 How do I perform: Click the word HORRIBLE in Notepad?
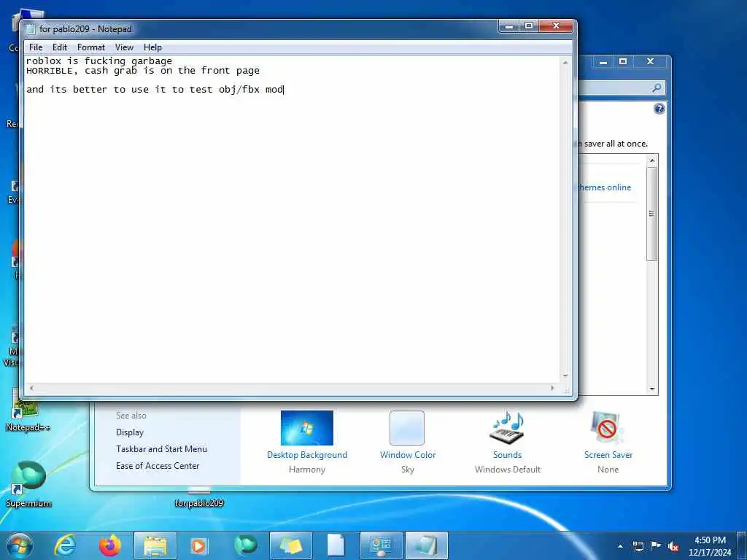(x=50, y=71)
